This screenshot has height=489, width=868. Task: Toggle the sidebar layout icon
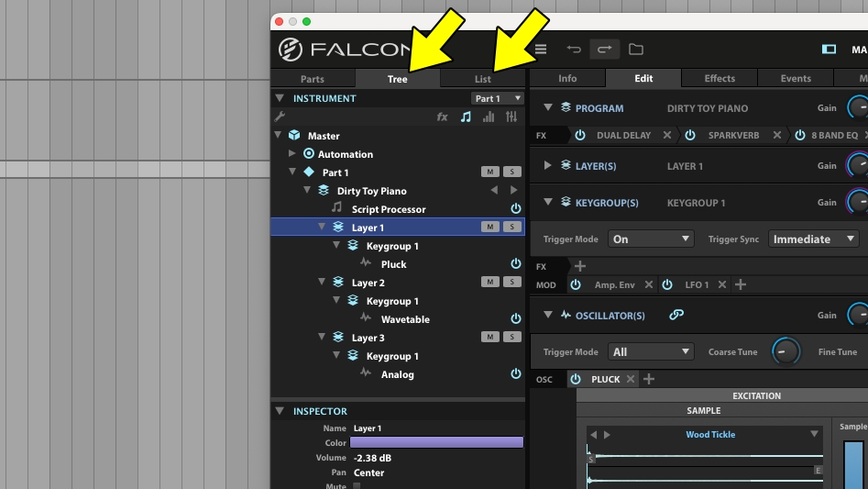(x=829, y=50)
